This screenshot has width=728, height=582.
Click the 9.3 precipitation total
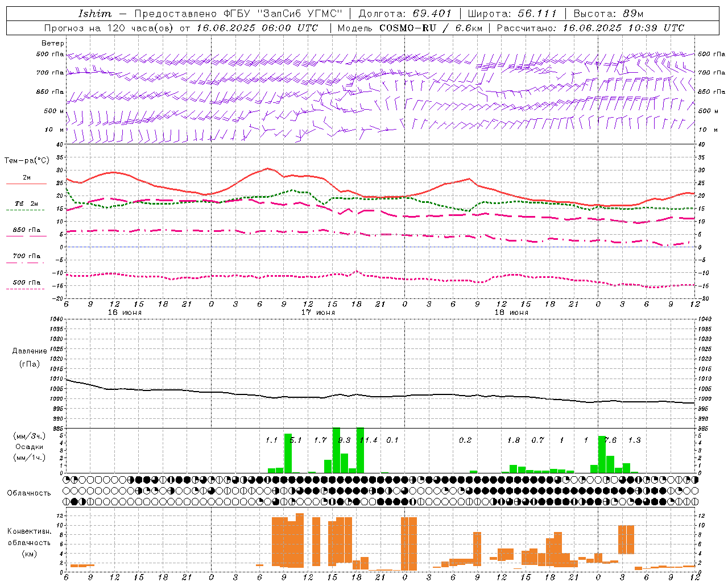pos(344,440)
